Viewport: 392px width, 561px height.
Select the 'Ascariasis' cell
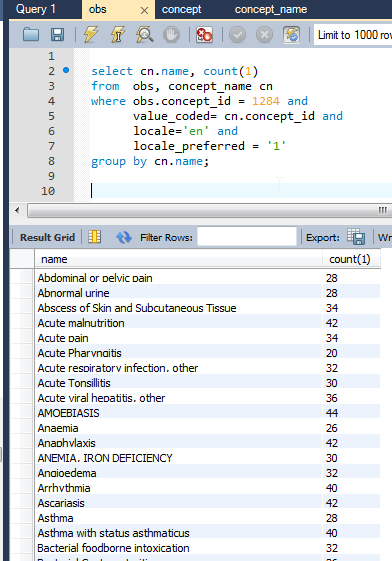[178, 503]
